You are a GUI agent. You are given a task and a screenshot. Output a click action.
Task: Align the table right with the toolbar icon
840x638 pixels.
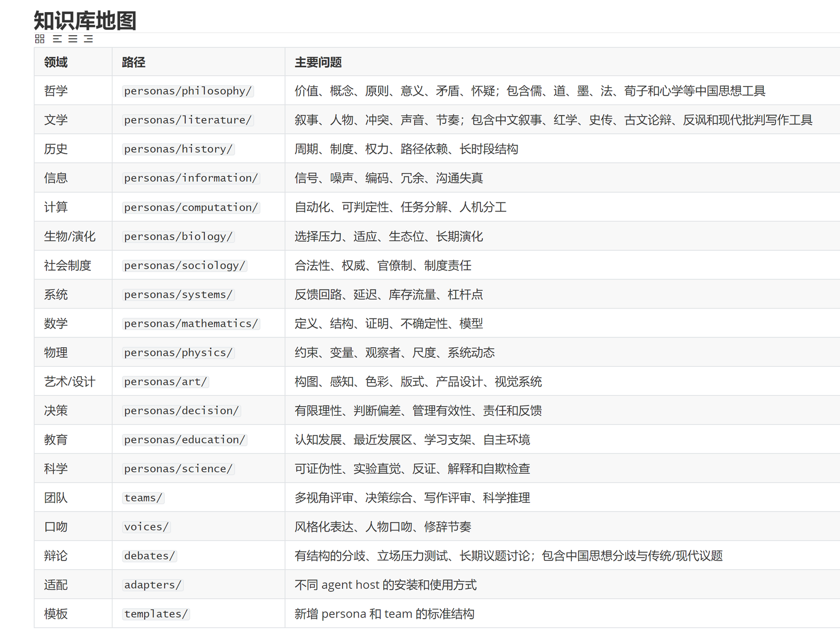coord(89,39)
